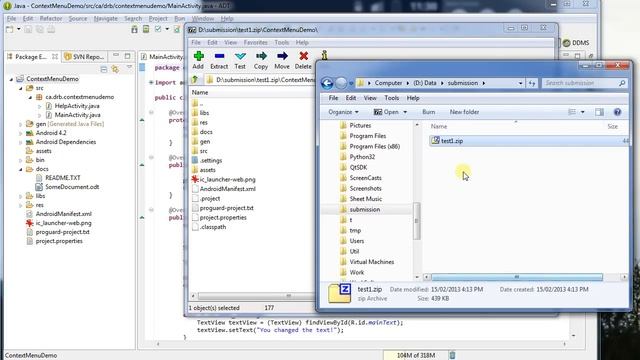
Task: Expand the gen Generated Java Files node
Action: tap(21, 124)
